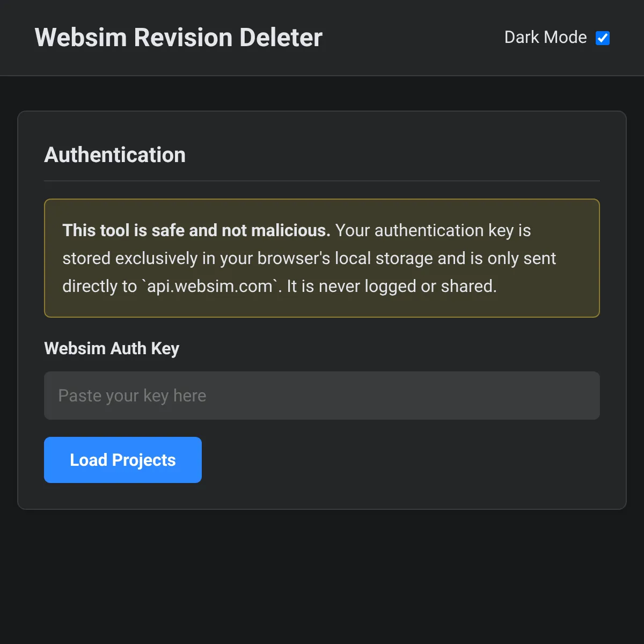Viewport: 644px width, 644px height.
Task: Uncheck the Dark Mode checkbox
Action: tap(603, 38)
